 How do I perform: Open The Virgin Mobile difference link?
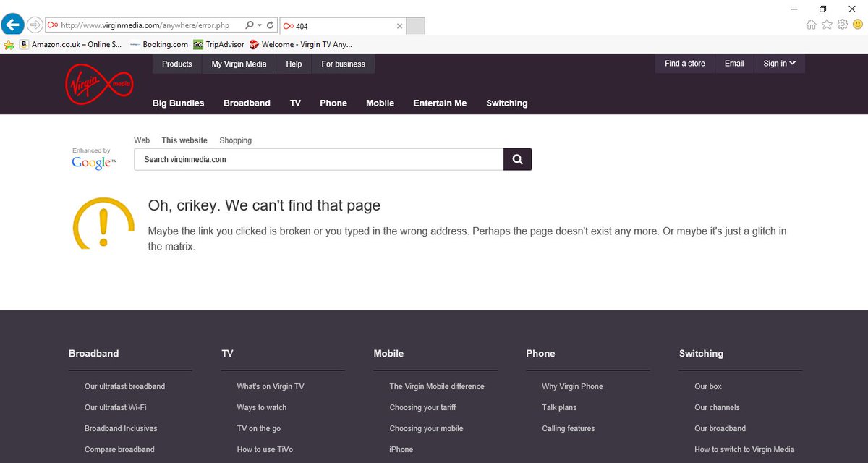tap(437, 386)
